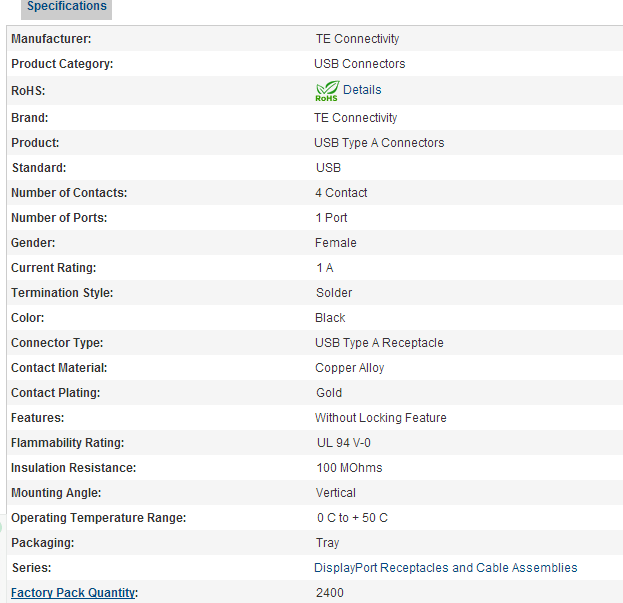
Task: Click the USB Type A Connectors value
Action: [379, 143]
